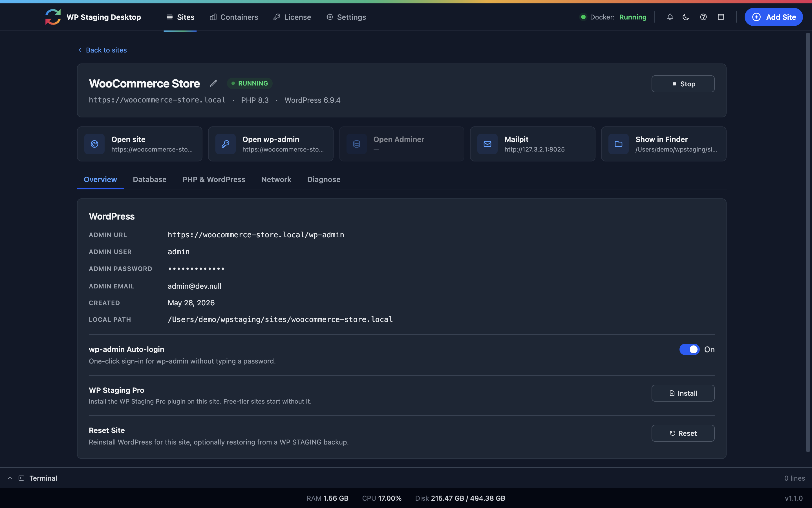Click the WooCommerce Store site title
The height and width of the screenshot is (508, 812).
point(144,83)
